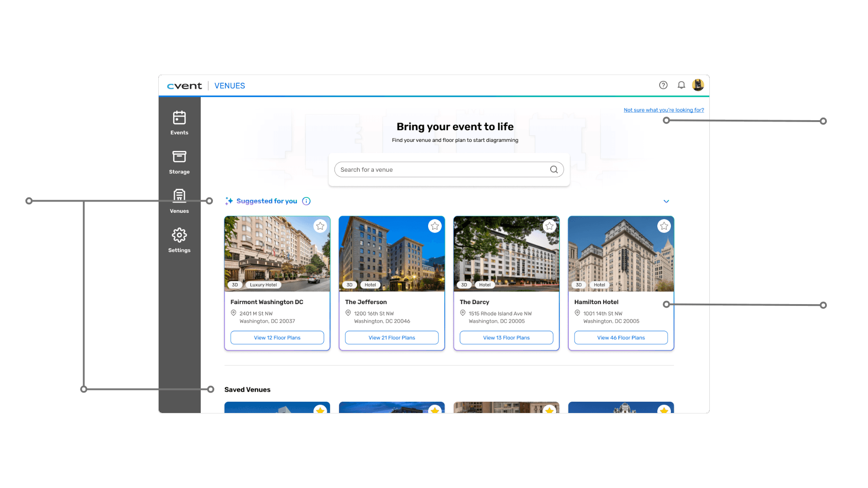Viewport: 868px width, 488px height.
Task: Click "Not sure what you're looking for?" link
Action: coord(664,110)
